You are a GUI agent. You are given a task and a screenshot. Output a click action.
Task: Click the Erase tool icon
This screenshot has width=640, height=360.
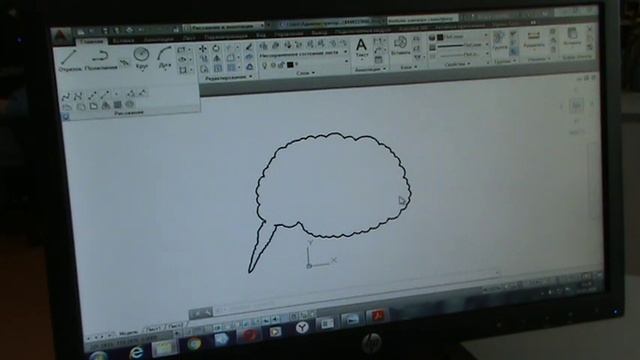[x=249, y=48]
